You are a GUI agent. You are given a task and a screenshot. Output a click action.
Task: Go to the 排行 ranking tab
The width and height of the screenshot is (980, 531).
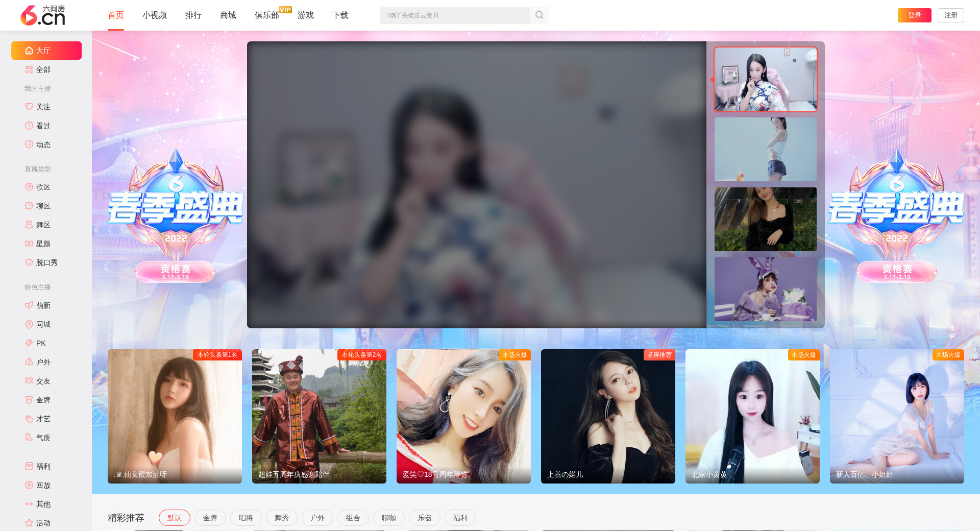coord(193,15)
